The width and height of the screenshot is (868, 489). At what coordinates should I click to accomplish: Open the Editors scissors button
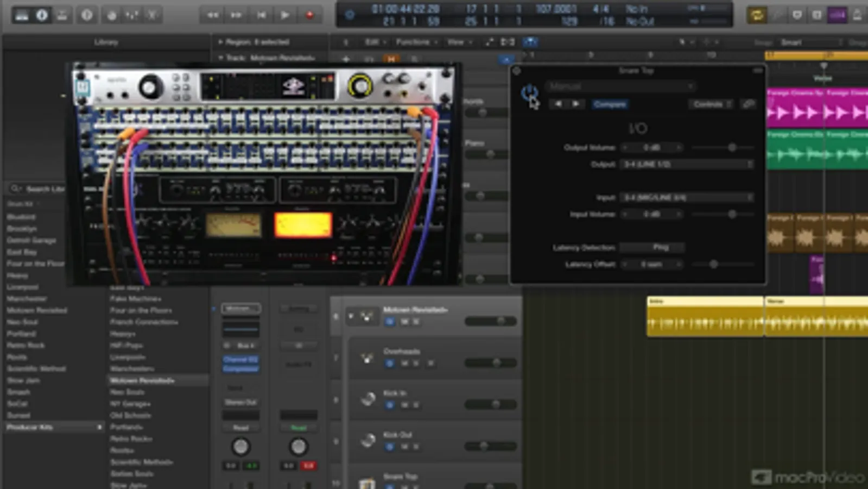point(152,15)
